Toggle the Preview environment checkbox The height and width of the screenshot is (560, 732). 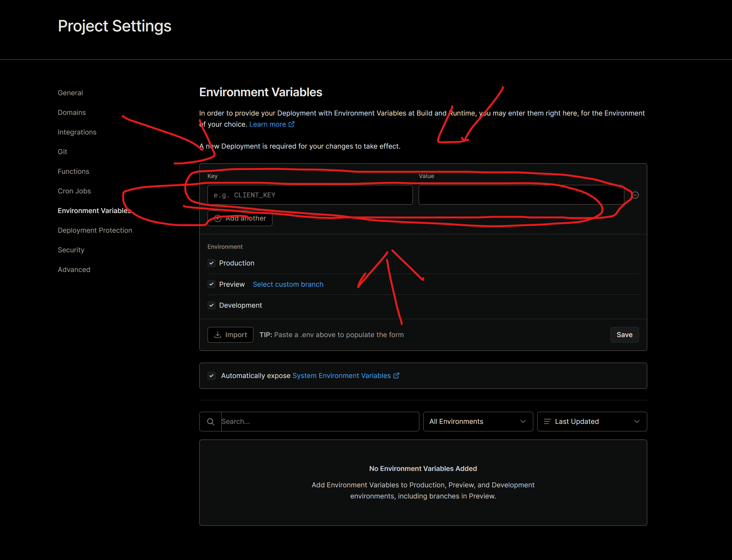(211, 284)
